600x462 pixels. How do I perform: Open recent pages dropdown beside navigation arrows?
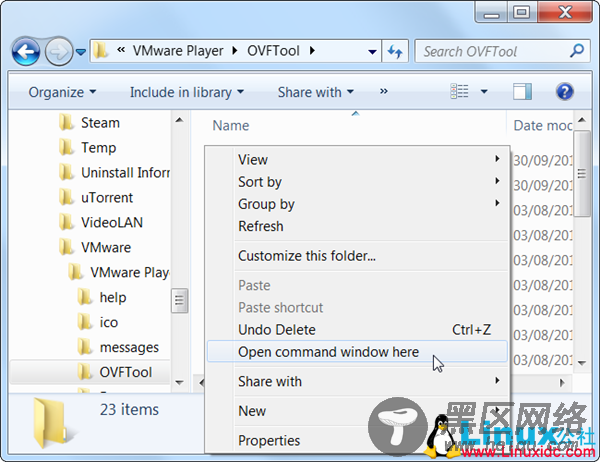coord(80,51)
